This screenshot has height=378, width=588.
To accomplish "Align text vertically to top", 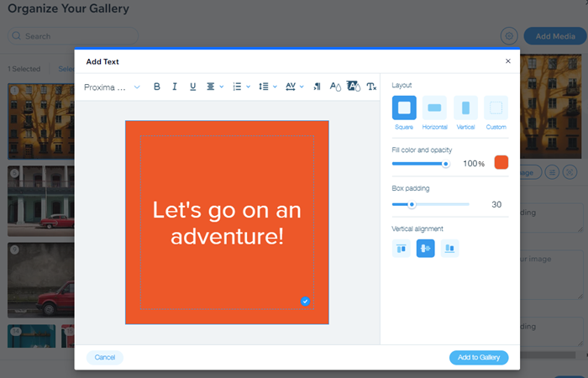I will [x=402, y=249].
